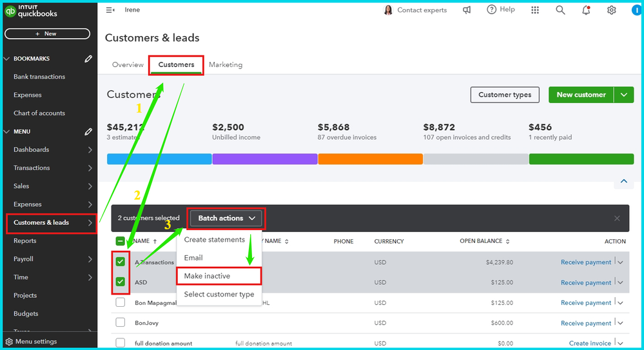Screen dimensions: 644x350
Task: Collapse the money bar chevron
Action: pyautogui.click(x=624, y=181)
